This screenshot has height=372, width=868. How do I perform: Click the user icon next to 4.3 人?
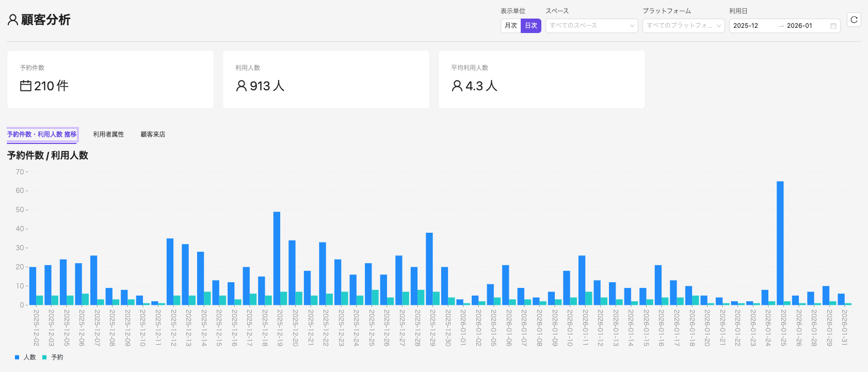point(457,86)
